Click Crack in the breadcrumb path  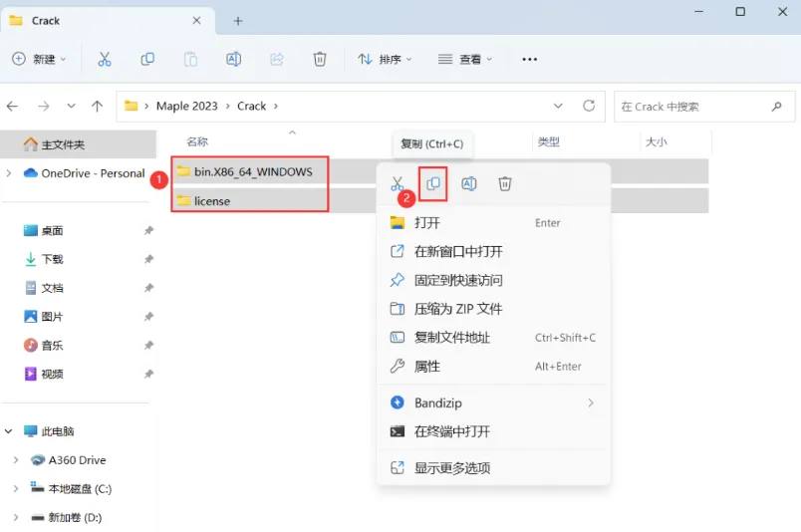[251, 107]
